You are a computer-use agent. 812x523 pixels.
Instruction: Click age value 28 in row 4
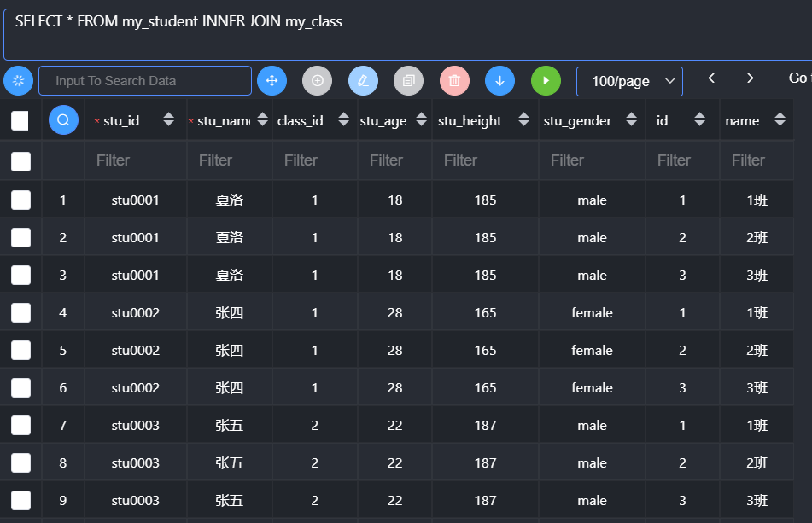click(394, 312)
